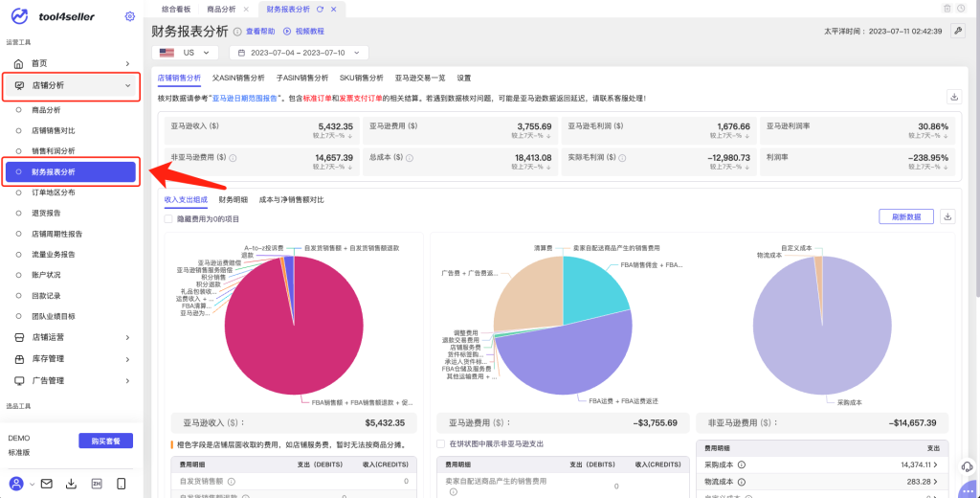Close the 商品分析 tab
The width and height of the screenshot is (980, 498).
click(x=246, y=9)
